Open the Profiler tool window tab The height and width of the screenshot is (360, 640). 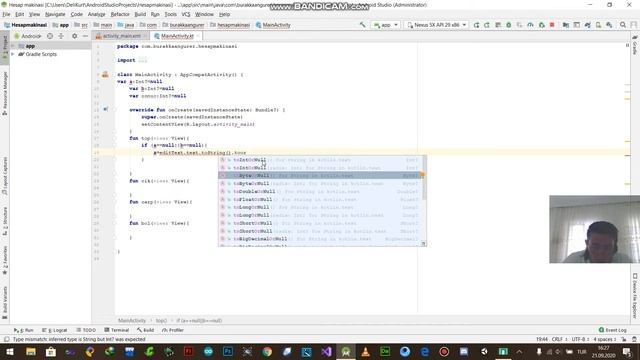click(173, 330)
